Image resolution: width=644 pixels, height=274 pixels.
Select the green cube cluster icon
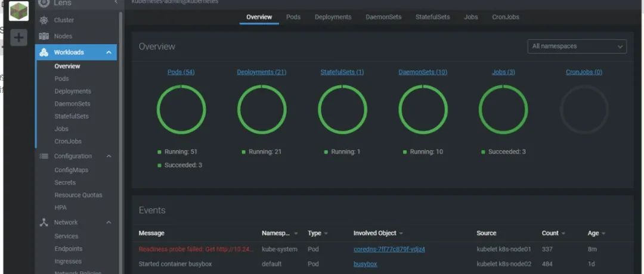(18, 11)
